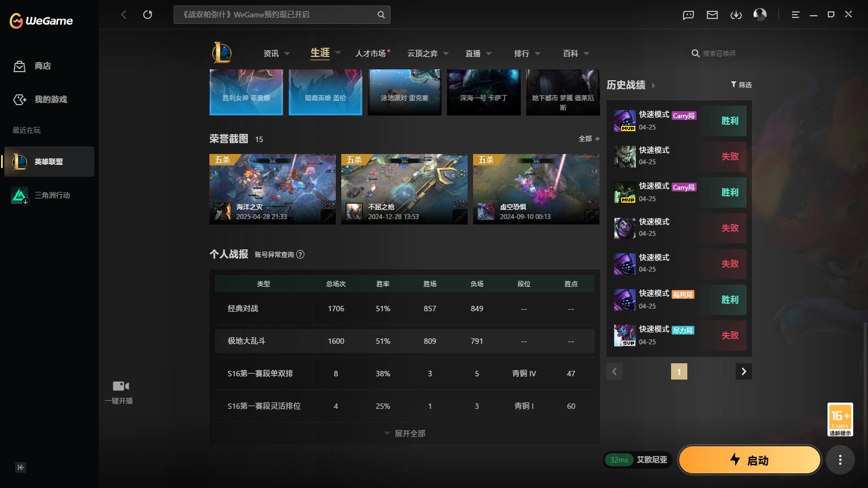
Task: Click the 16+ age rating badge
Action: [x=840, y=419]
